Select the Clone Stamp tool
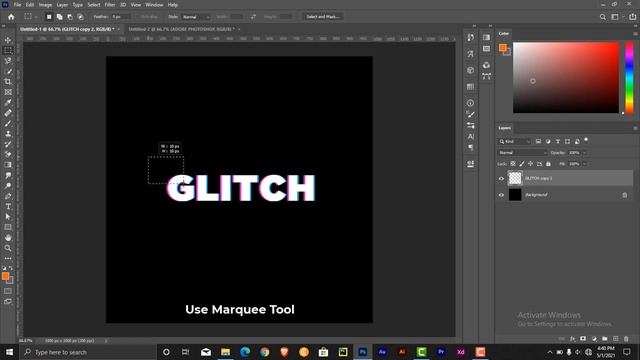The image size is (640, 360). click(x=8, y=133)
